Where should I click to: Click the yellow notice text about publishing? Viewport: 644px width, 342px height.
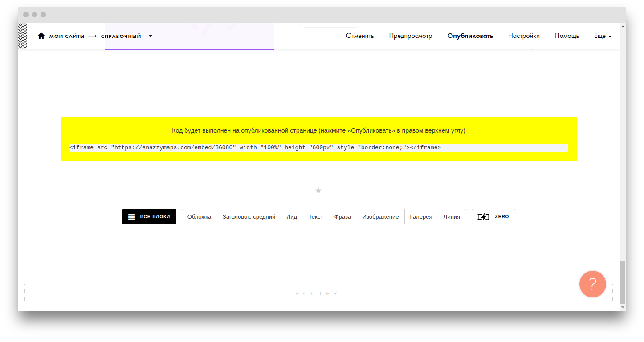318,130
